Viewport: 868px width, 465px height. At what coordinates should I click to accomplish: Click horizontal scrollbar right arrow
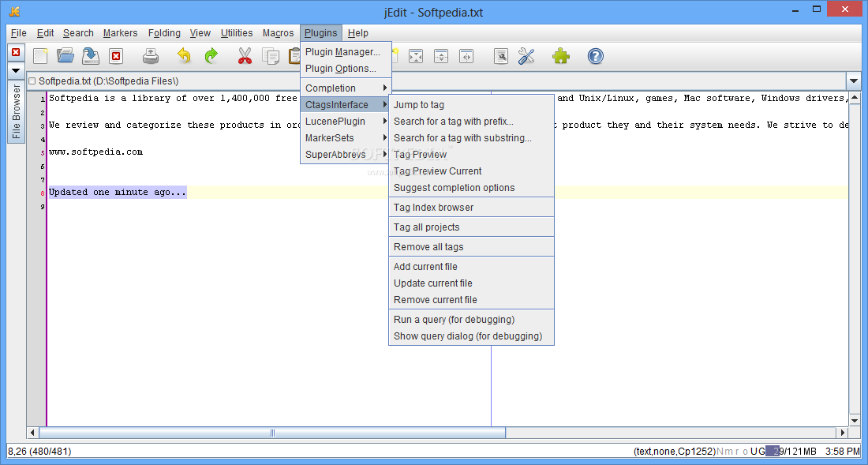point(843,433)
